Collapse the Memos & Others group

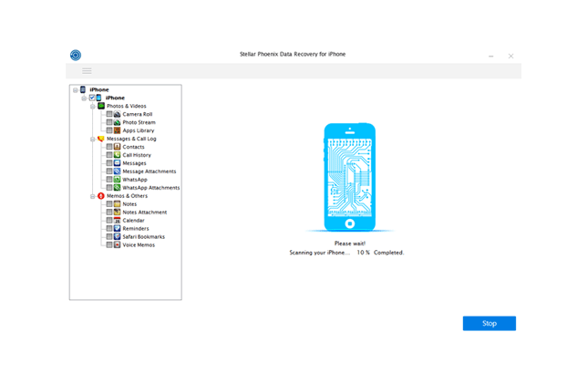click(x=92, y=196)
